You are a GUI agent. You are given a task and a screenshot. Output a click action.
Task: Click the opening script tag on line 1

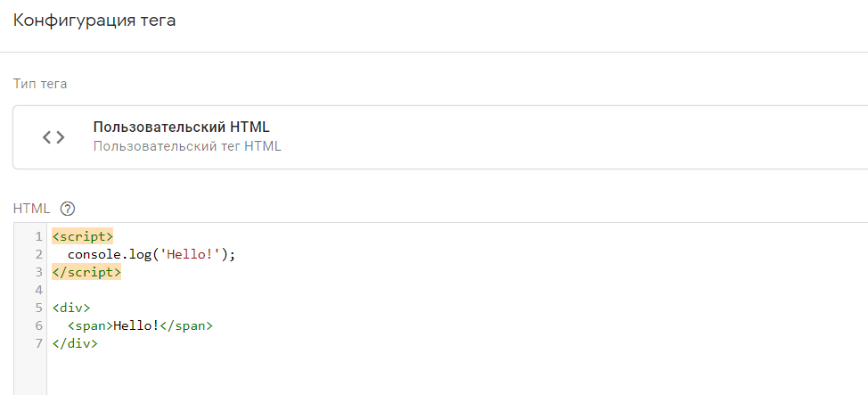pos(83,236)
